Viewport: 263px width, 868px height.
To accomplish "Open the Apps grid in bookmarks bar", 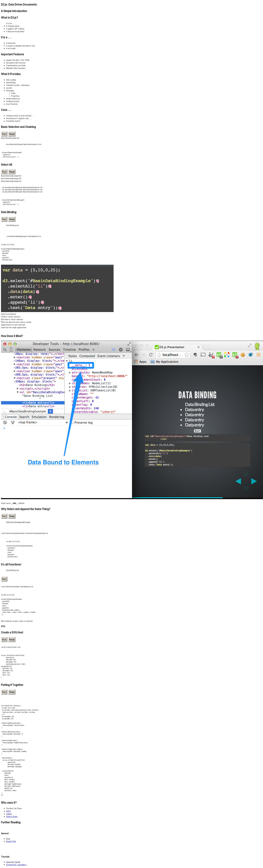I will click(x=140, y=362).
